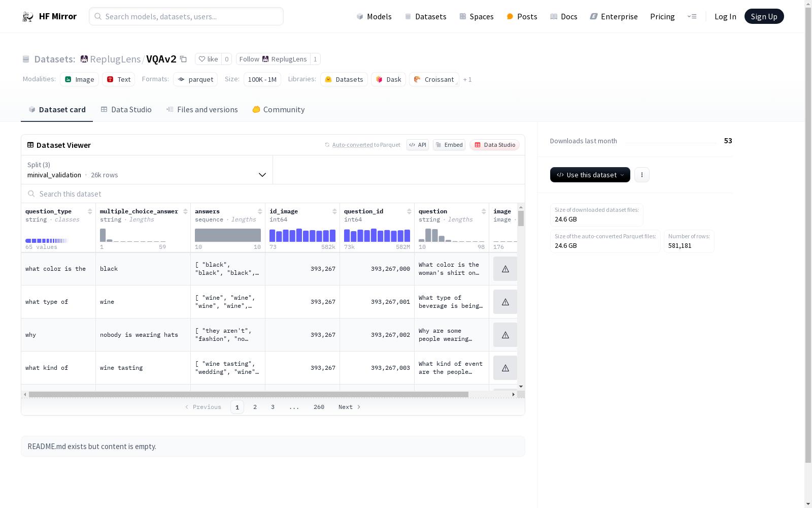Follow ReplugLens
The width and height of the screenshot is (812, 508).
(273, 59)
